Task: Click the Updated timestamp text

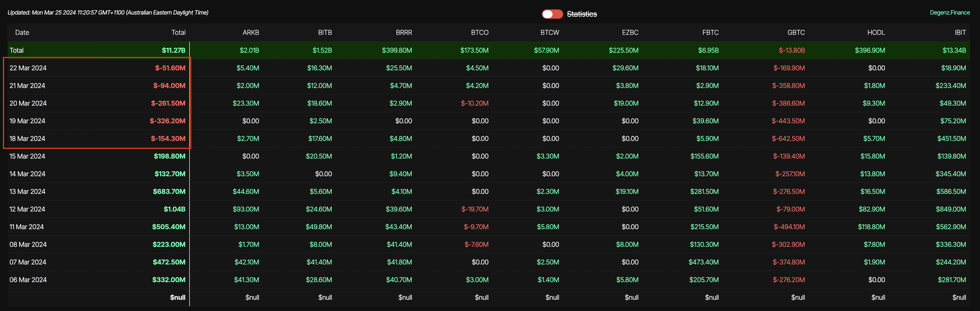Action: [x=108, y=13]
